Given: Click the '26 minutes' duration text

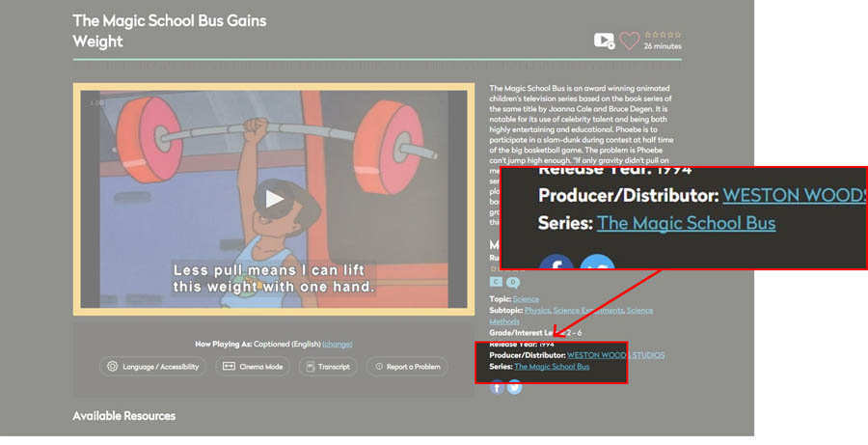Looking at the screenshot, I should [663, 46].
